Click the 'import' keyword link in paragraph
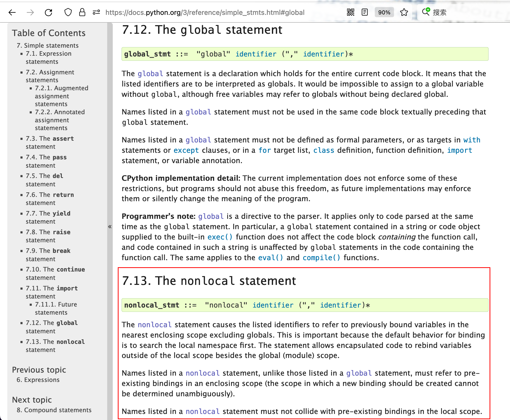510x420 pixels. (x=460, y=150)
